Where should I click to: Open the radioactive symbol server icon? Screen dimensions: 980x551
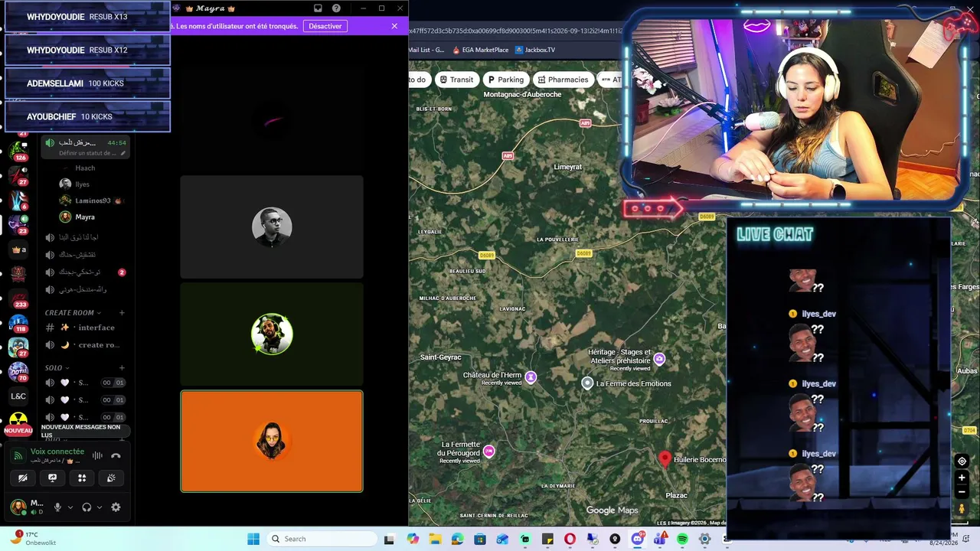18,419
